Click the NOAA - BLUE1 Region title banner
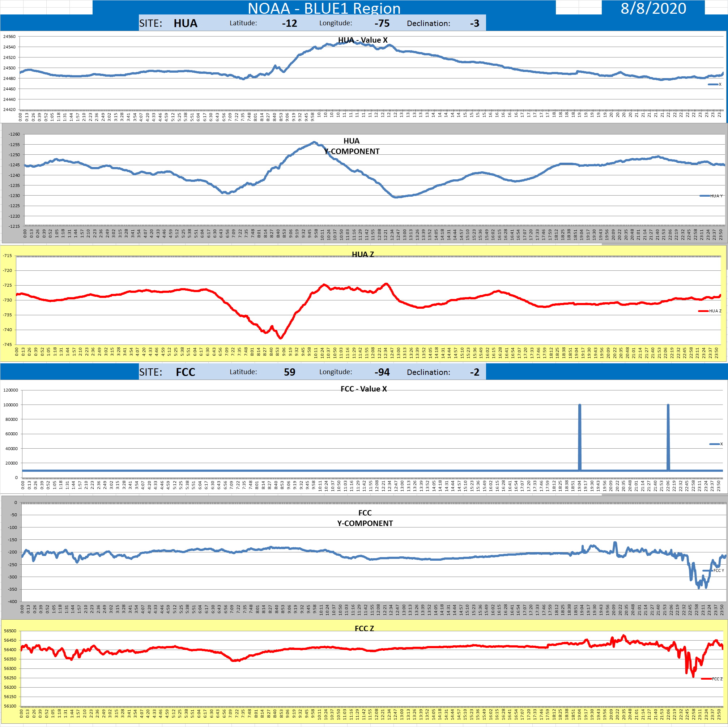728x727 pixels. tap(324, 8)
